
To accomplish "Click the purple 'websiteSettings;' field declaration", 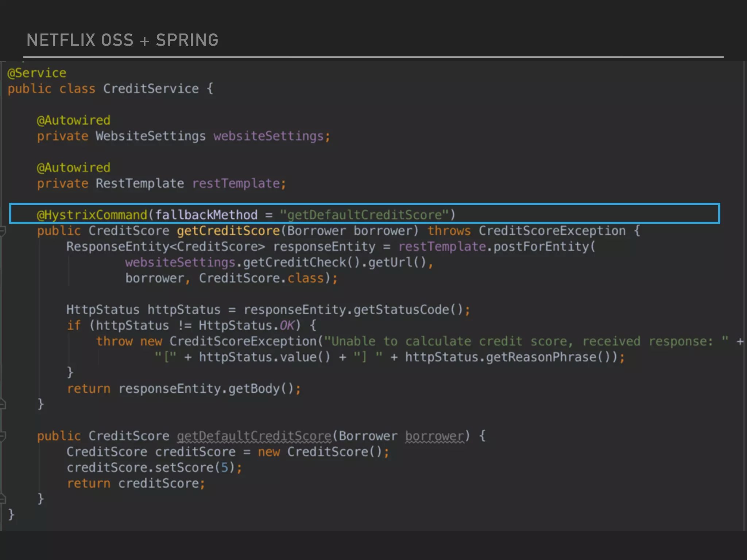I will (x=272, y=136).
